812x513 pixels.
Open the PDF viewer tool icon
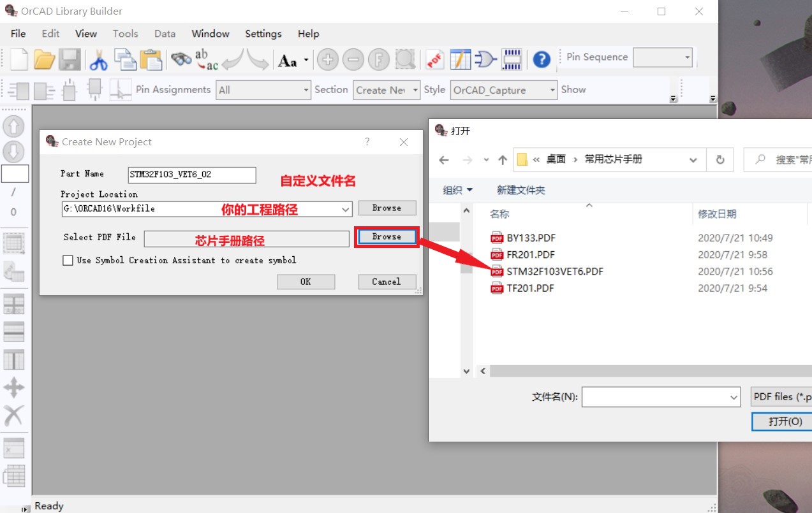click(434, 59)
